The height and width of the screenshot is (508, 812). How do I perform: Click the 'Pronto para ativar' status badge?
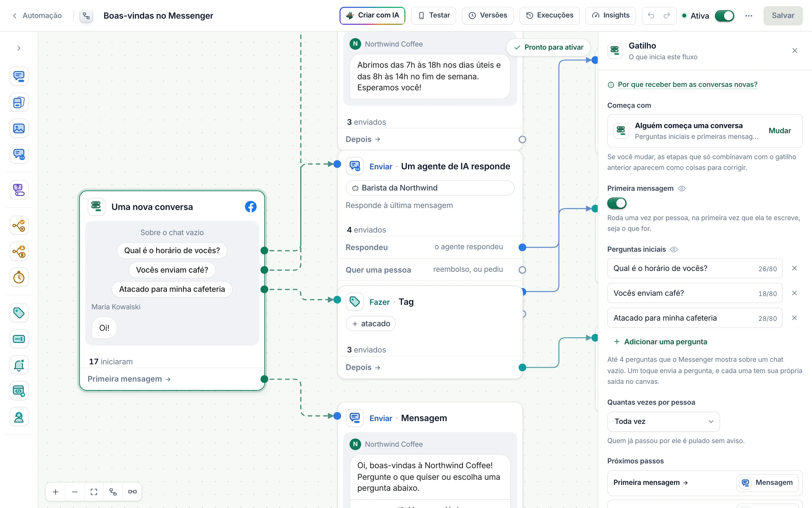click(549, 47)
